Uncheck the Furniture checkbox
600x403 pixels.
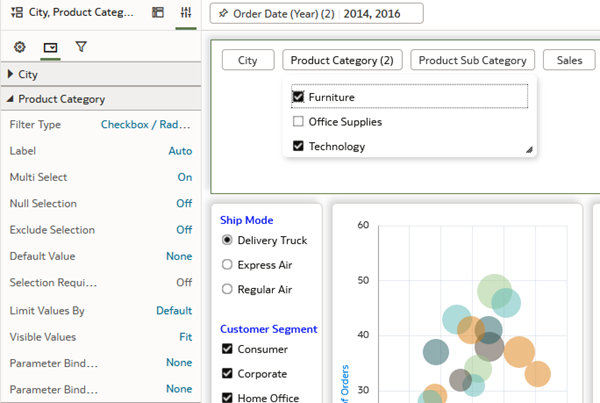click(x=298, y=97)
